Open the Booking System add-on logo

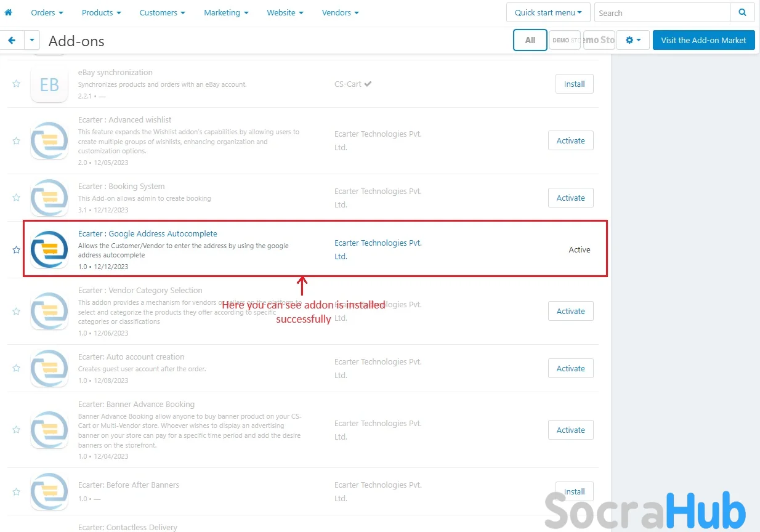coord(49,198)
